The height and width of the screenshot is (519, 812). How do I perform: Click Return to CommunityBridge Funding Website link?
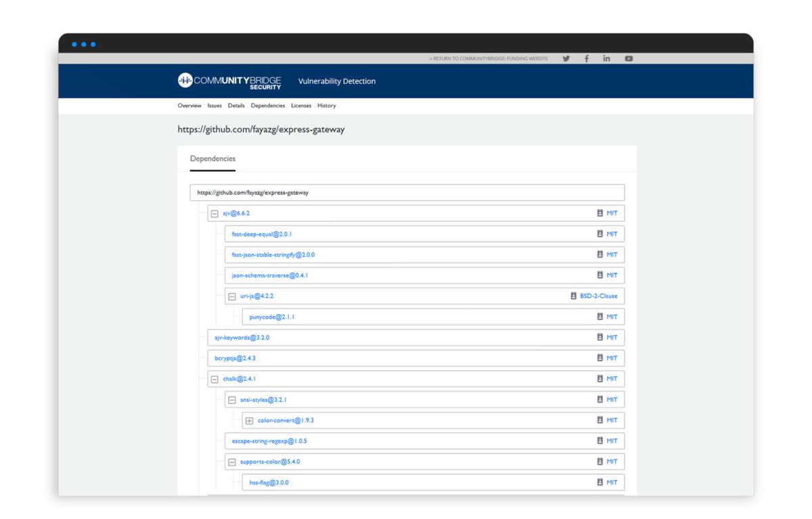489,59
